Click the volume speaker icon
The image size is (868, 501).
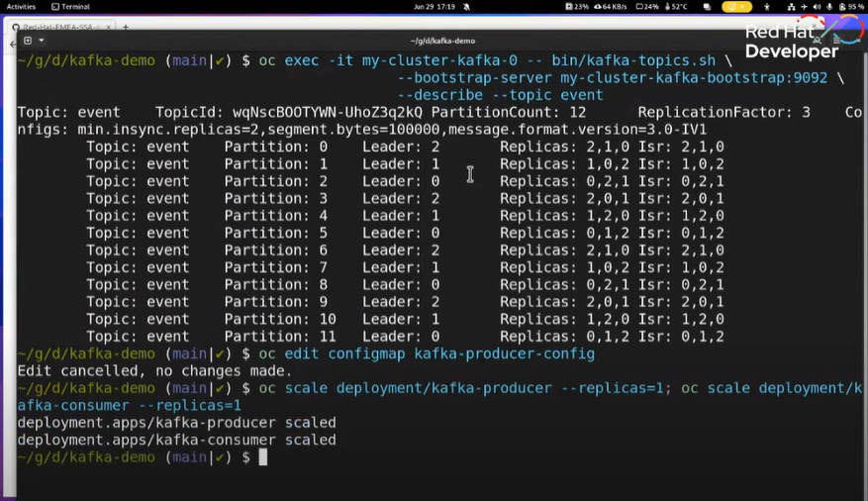point(817,7)
